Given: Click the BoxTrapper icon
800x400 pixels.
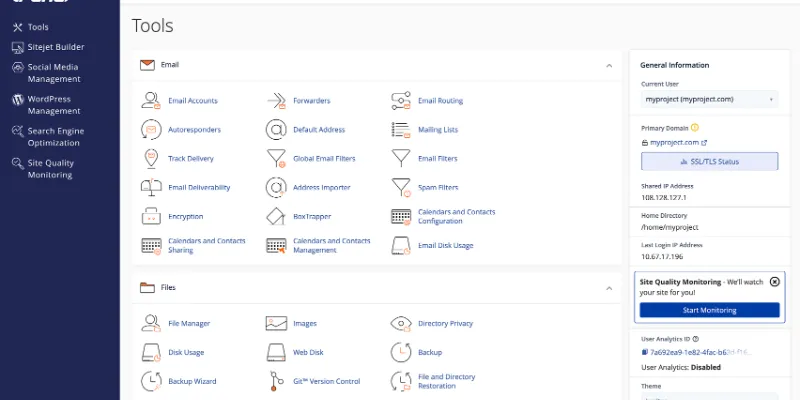Looking at the screenshot, I should click(276, 216).
